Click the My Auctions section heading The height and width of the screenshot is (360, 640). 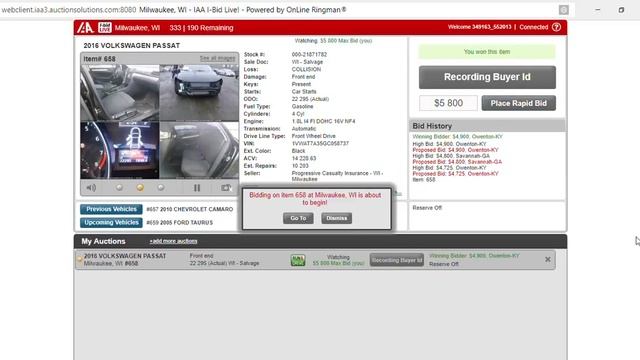tap(103, 241)
